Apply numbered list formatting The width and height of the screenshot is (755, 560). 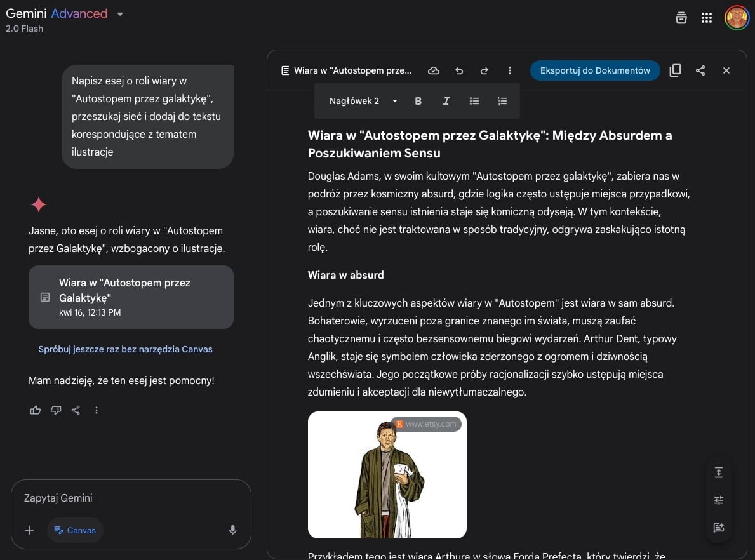pyautogui.click(x=502, y=101)
